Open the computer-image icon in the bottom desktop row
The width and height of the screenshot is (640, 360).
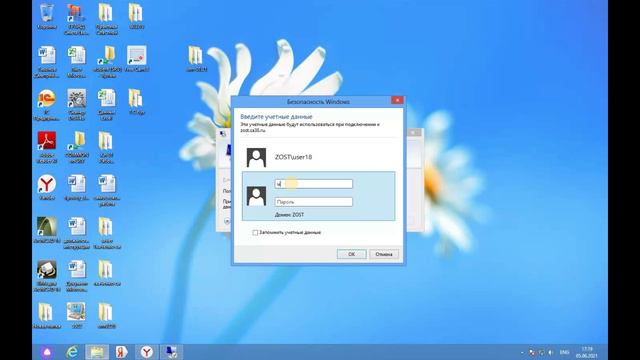coord(76,315)
